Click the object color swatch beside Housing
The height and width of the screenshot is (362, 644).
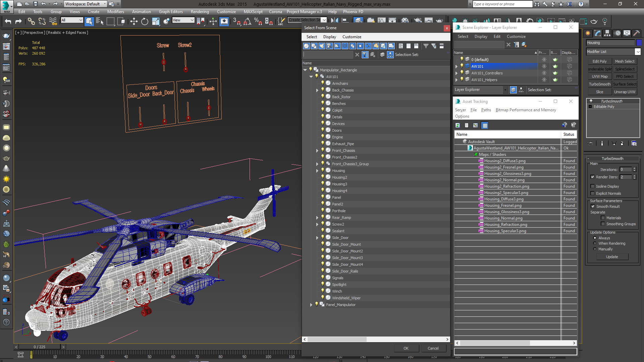tap(639, 43)
